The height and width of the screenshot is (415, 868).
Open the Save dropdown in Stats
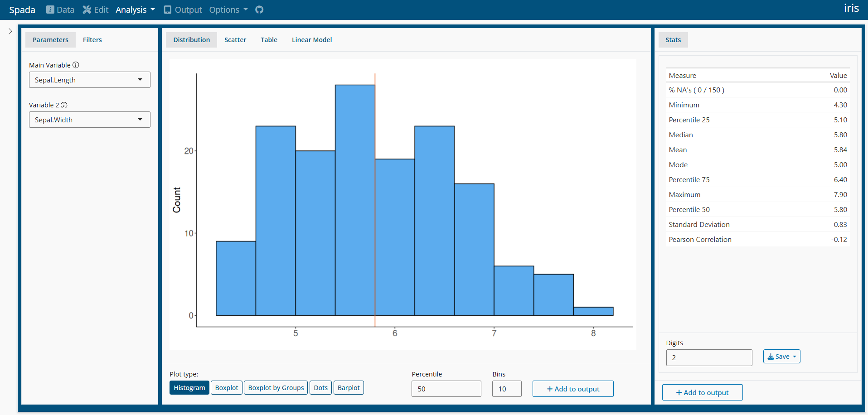click(x=781, y=357)
